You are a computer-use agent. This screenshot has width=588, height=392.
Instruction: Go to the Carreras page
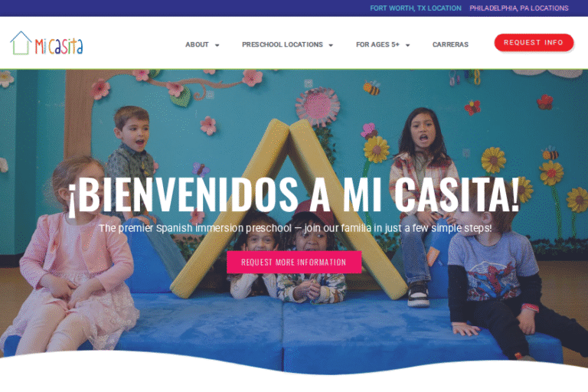pos(450,44)
